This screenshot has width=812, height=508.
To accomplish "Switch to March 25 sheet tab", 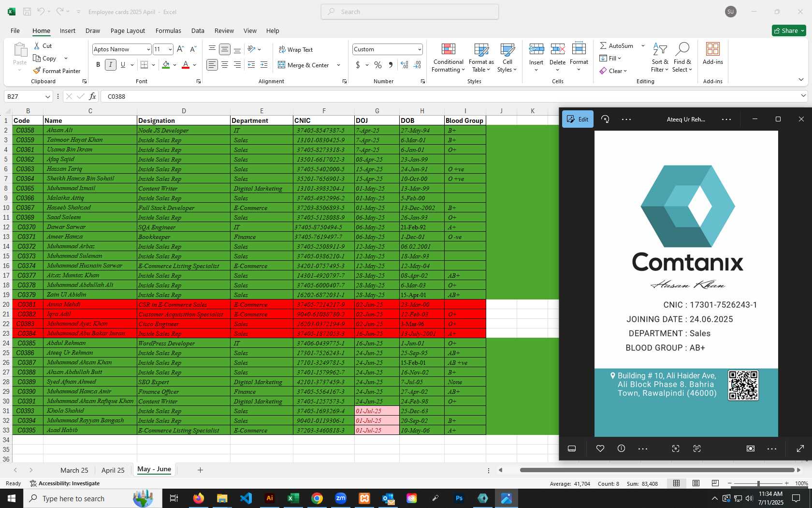I will pos(74,470).
